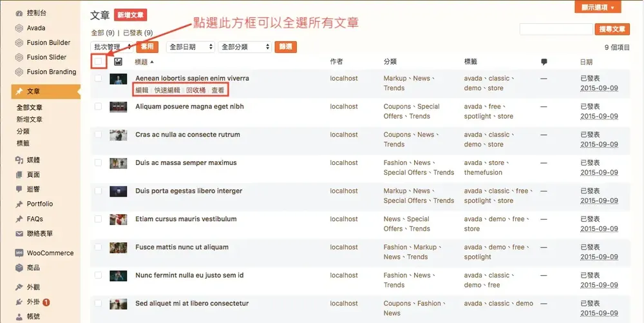
Task: Click the 頁面 pages icon
Action: (19, 175)
